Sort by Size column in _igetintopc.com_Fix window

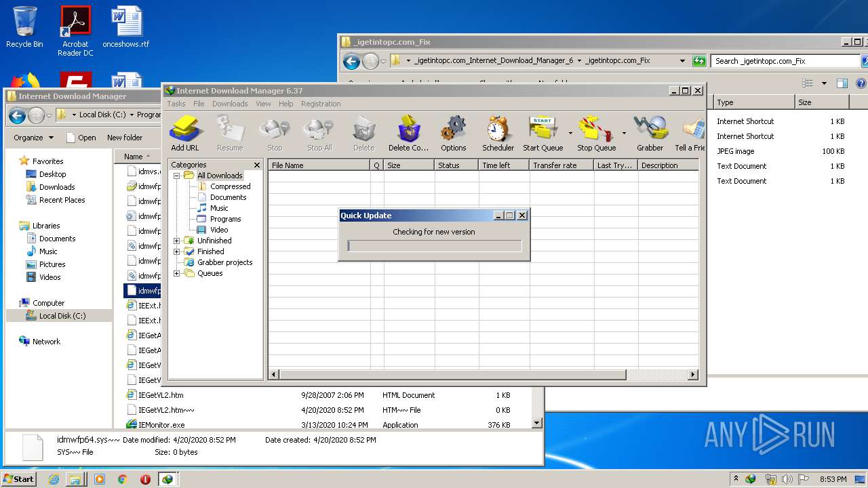click(822, 102)
